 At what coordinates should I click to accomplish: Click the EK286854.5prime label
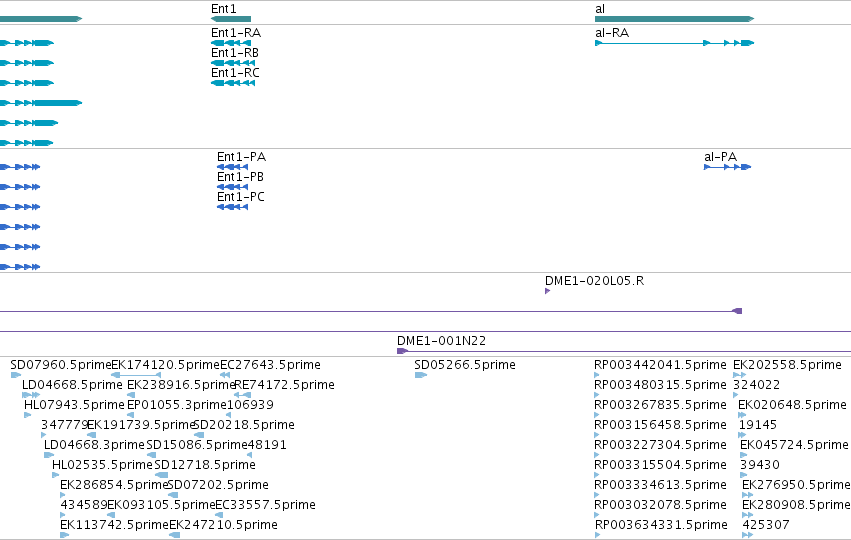click(x=115, y=485)
